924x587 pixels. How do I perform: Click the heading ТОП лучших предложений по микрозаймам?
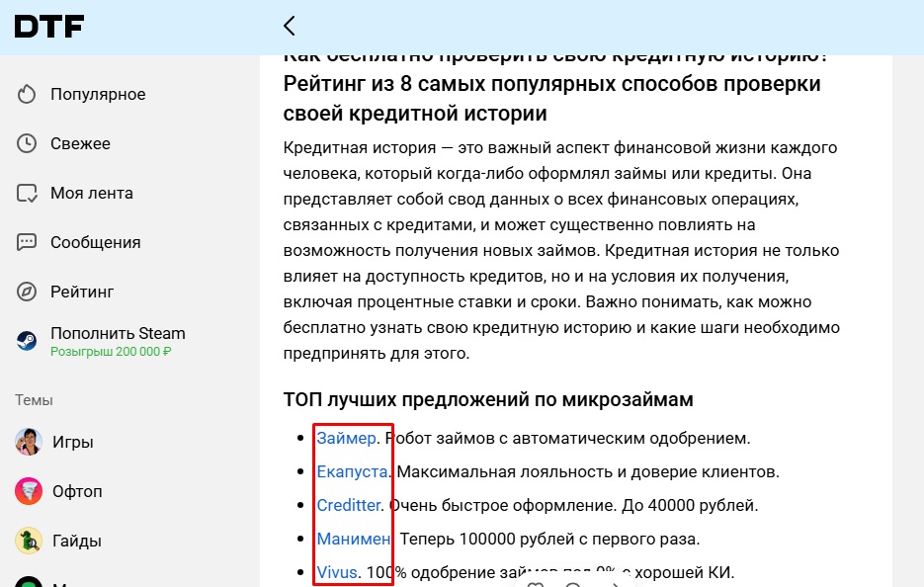tap(488, 399)
